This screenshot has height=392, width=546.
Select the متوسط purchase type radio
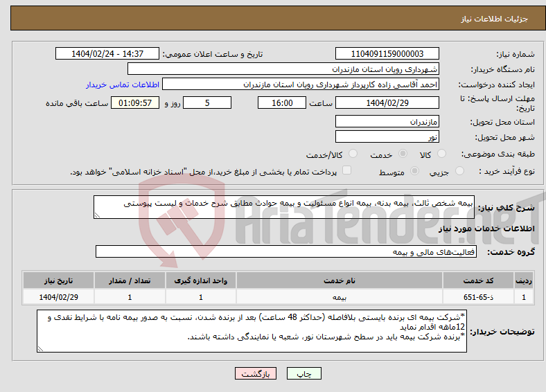coord(414,170)
